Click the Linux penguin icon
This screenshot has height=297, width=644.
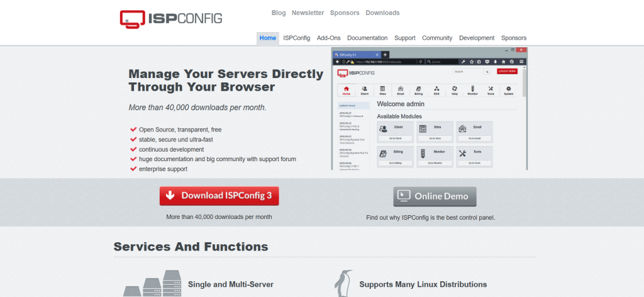[x=343, y=284]
